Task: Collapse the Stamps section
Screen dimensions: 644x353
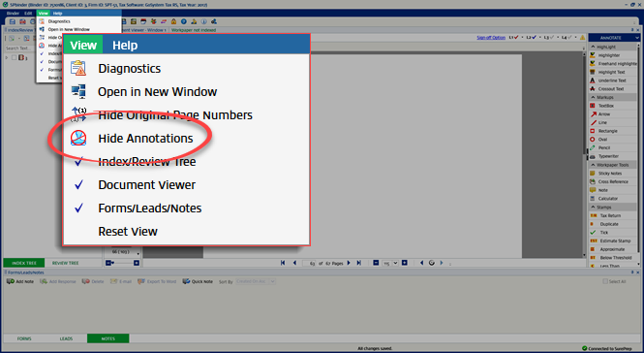Action: point(593,207)
